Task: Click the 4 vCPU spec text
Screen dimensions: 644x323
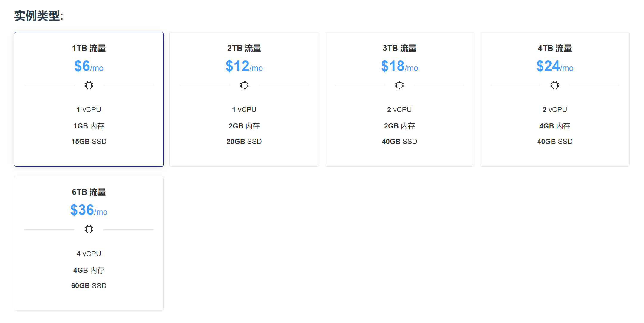Action: 89,254
